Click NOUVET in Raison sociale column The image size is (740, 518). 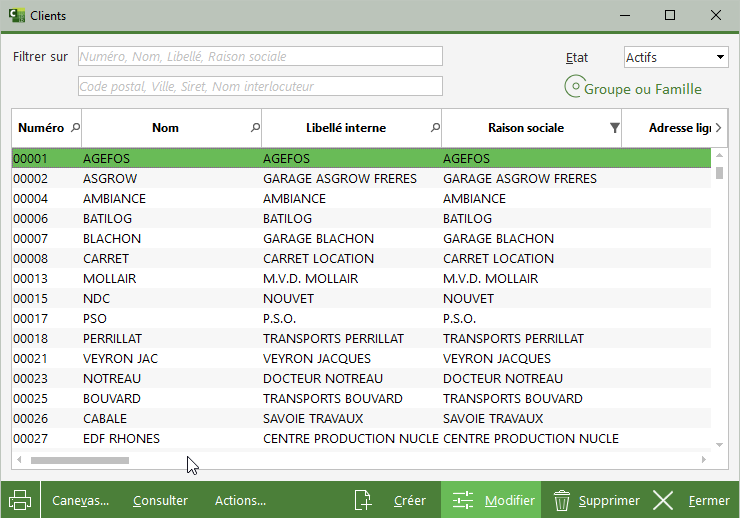tap(468, 299)
